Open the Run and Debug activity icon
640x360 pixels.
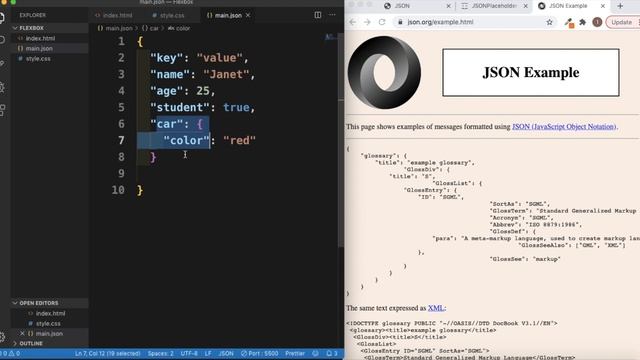(2, 87)
